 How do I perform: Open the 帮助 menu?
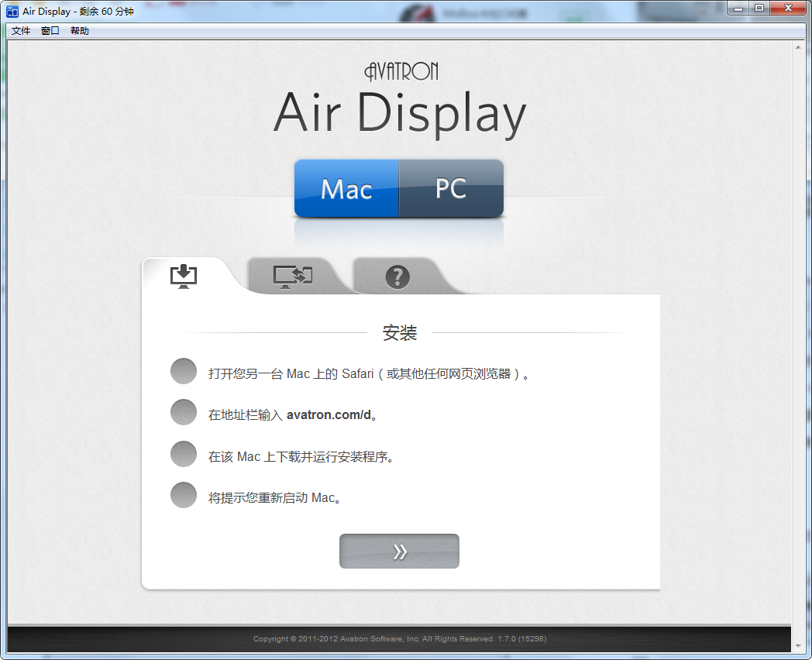tap(80, 31)
